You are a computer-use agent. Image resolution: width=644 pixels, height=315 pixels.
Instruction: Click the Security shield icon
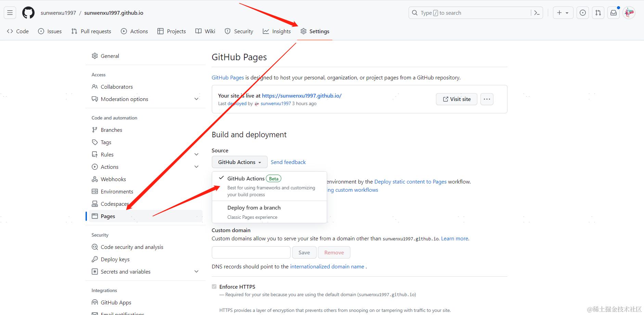228,31
